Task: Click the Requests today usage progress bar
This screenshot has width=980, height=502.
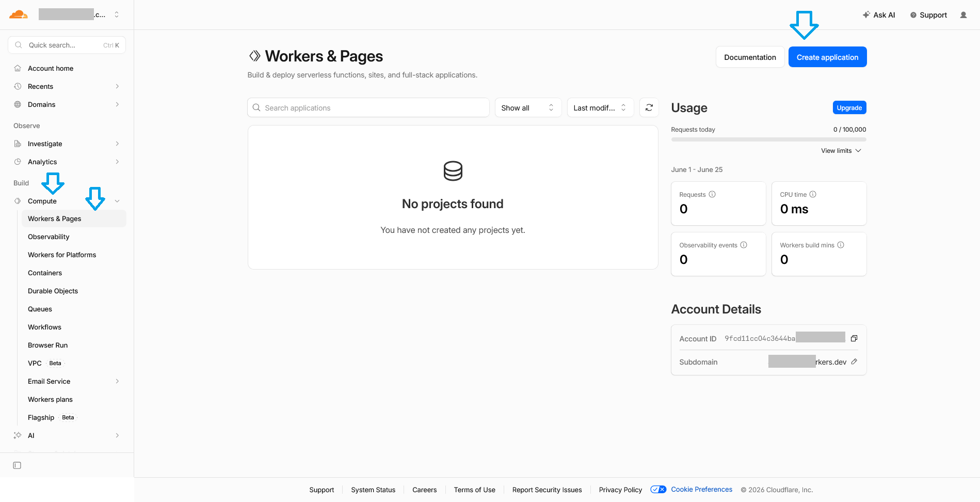Action: click(x=768, y=139)
